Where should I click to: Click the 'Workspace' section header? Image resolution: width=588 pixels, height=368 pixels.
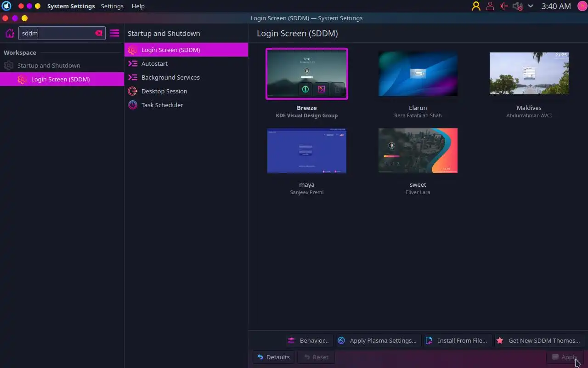tap(20, 52)
